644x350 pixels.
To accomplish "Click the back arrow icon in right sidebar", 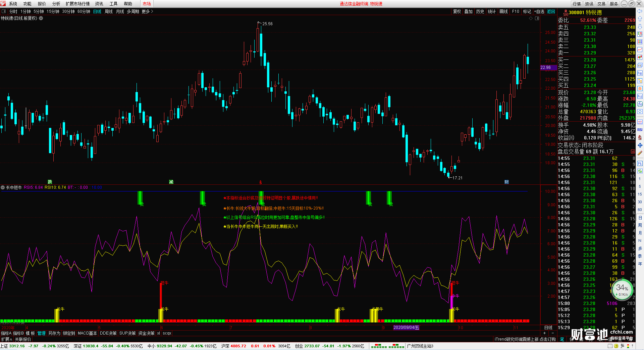I will point(640,11).
